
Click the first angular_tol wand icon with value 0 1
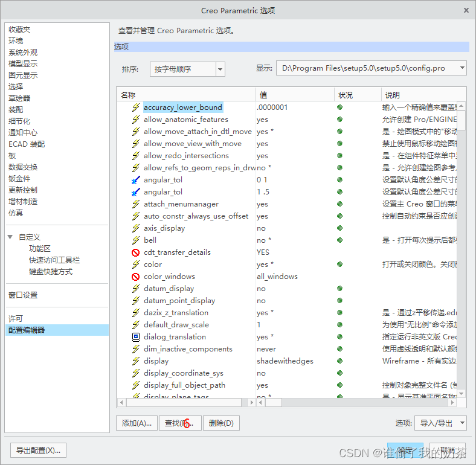[136, 180]
